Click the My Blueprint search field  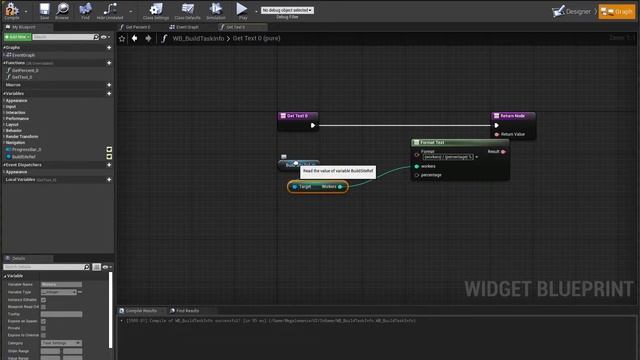[x=63, y=37]
